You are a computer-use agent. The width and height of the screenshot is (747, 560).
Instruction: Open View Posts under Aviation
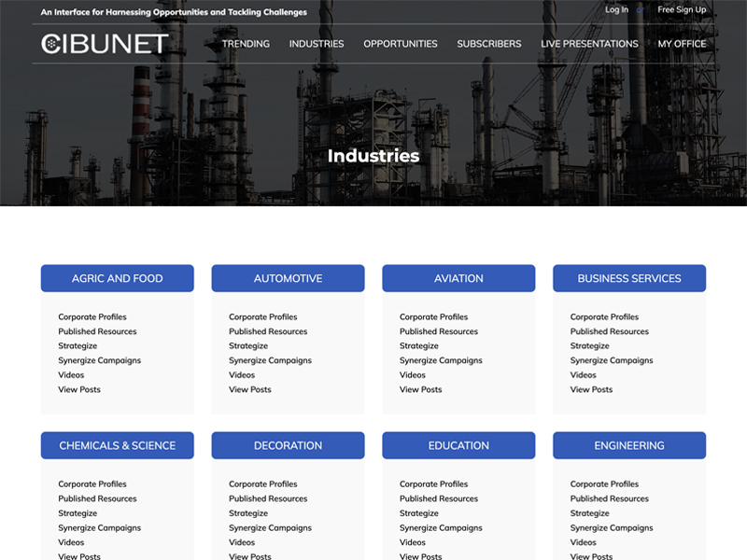pyautogui.click(x=420, y=389)
